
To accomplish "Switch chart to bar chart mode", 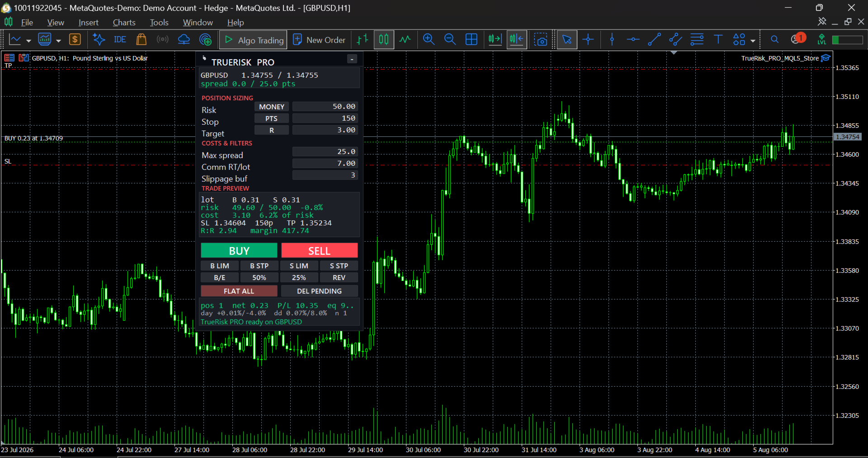I will pos(362,40).
